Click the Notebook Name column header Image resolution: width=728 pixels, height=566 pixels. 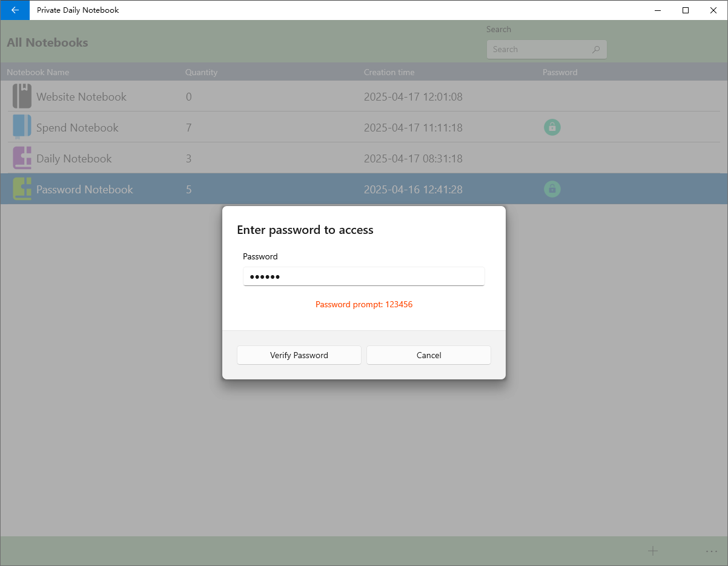point(38,72)
